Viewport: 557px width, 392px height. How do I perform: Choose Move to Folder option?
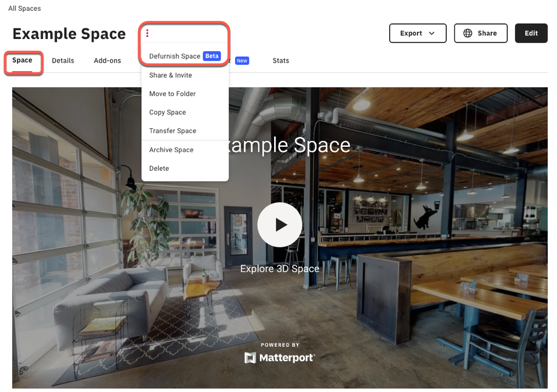[x=185, y=94]
